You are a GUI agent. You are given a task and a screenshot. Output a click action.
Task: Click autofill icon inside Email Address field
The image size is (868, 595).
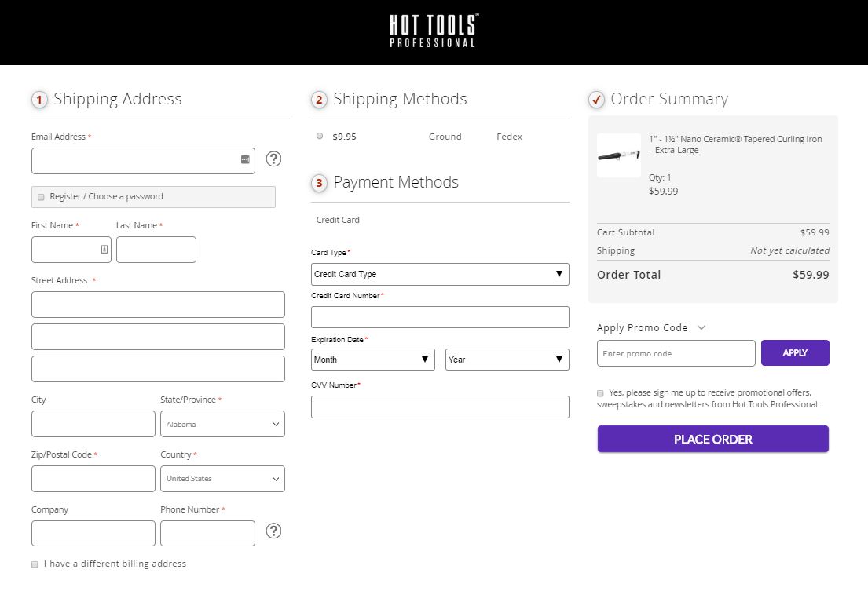coord(245,159)
